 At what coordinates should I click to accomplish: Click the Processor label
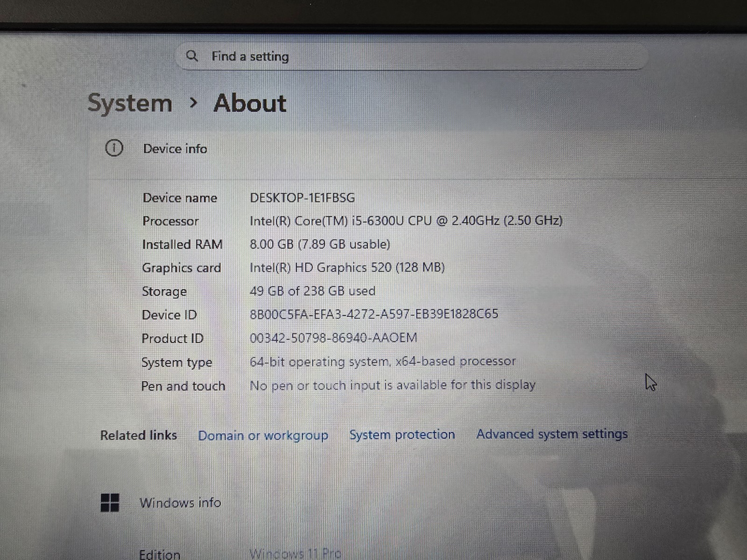170,221
